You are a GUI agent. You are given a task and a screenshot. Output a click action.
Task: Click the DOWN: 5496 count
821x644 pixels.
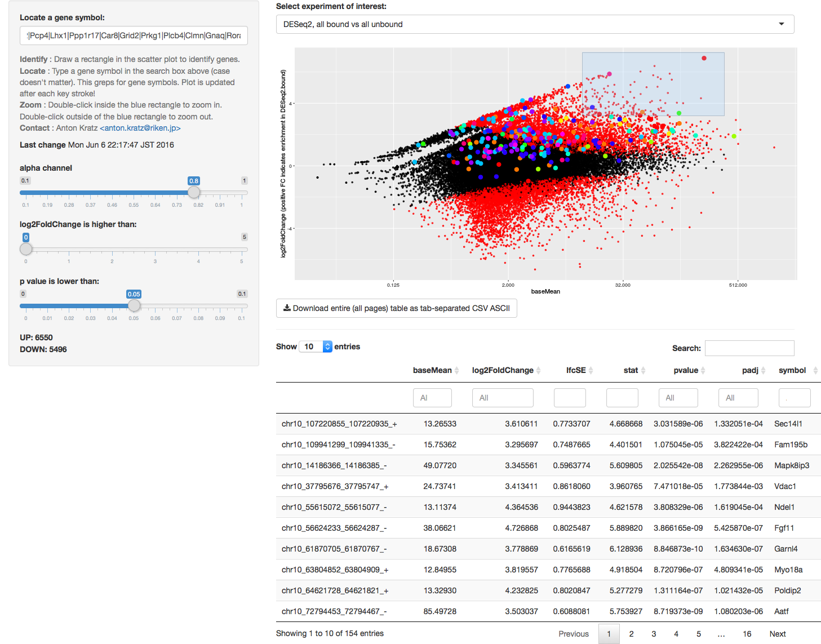(43, 349)
